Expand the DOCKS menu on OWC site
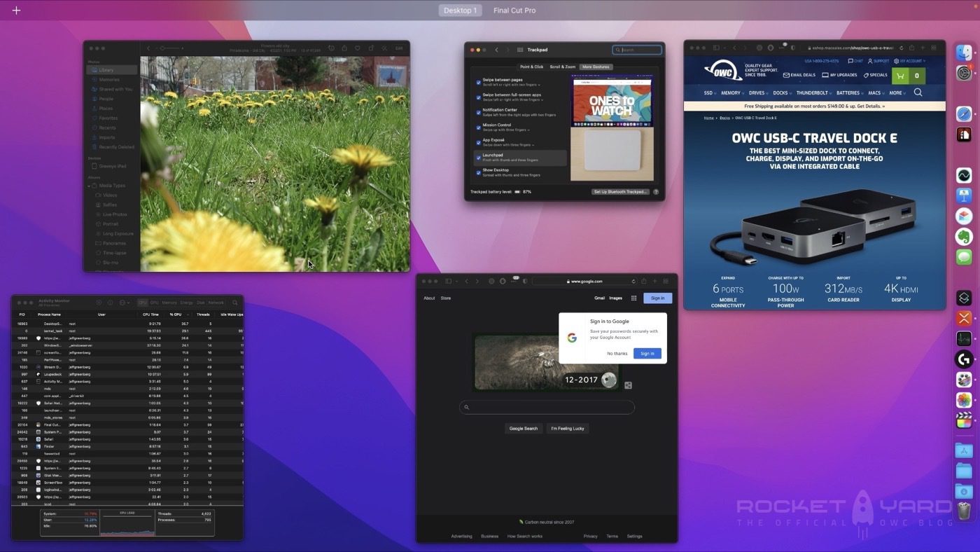Screen dimensions: 980x552 click(x=782, y=92)
